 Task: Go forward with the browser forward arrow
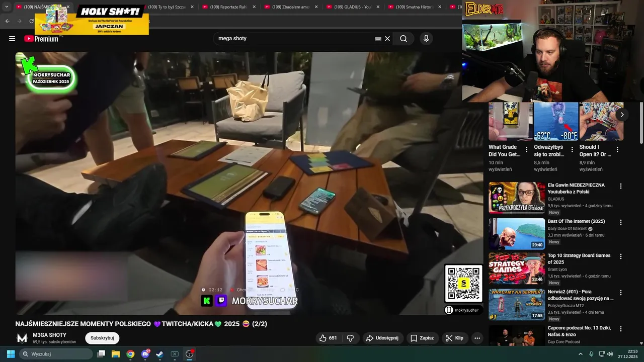[x=19, y=21]
